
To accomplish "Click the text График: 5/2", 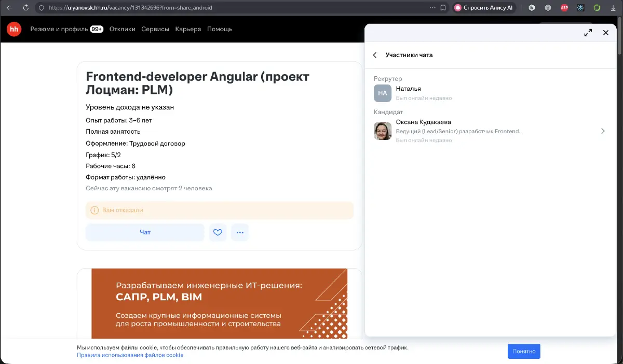I will click(103, 155).
